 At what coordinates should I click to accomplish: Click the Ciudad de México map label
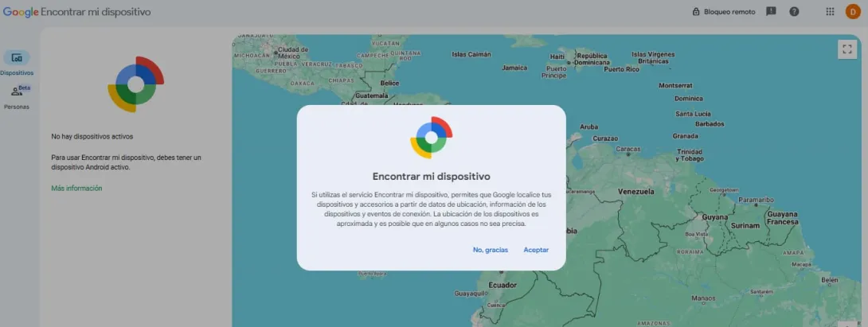(293, 53)
